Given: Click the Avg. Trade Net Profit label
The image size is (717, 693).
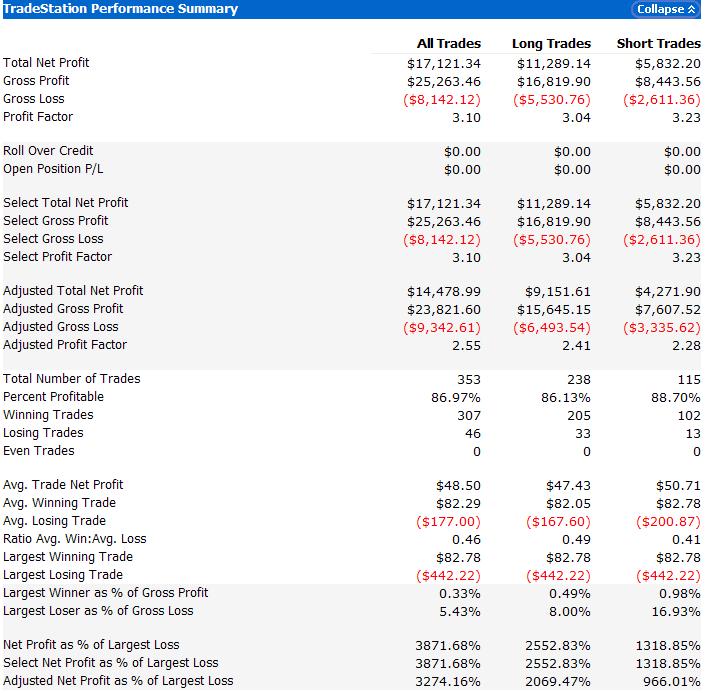Looking at the screenshot, I should pyautogui.click(x=63, y=485).
